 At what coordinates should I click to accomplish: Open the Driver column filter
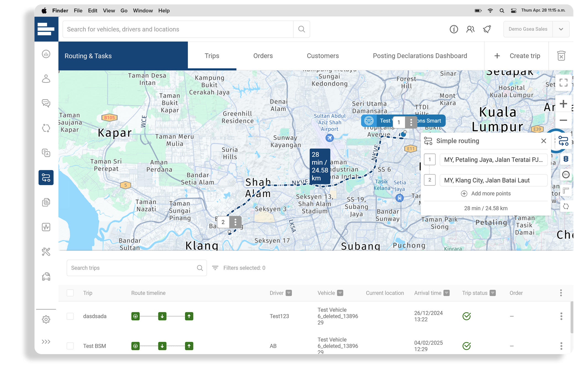pos(289,293)
